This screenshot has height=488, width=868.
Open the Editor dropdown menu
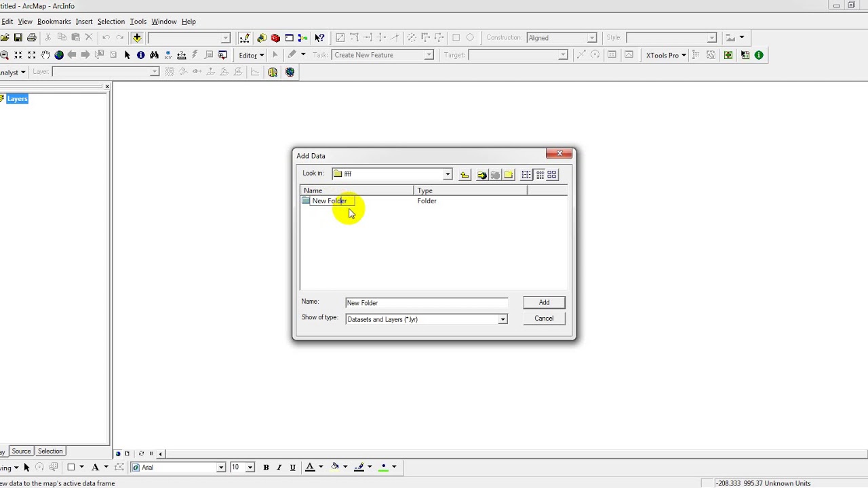(x=251, y=55)
